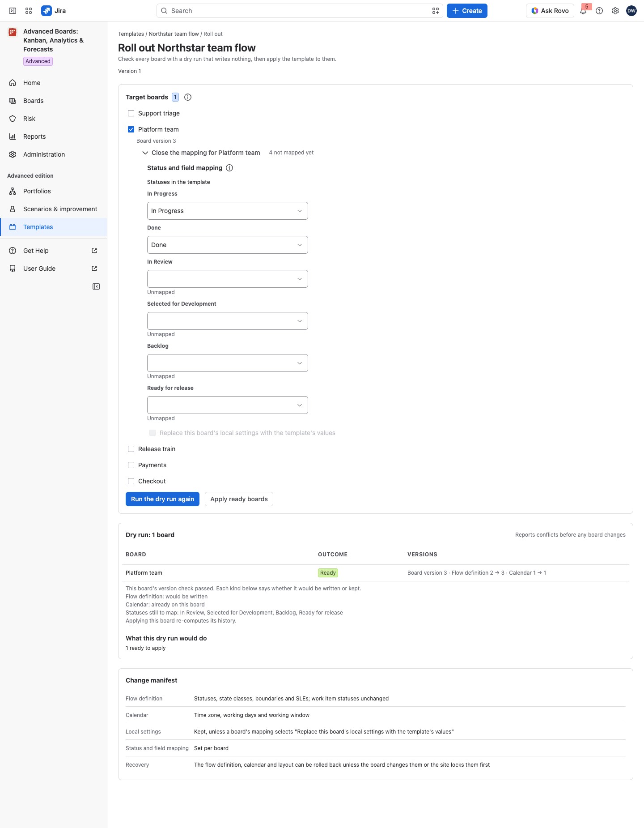The height and width of the screenshot is (828, 644).
Task: Toggle the sidebar panel icon in top bar
Action: pyautogui.click(x=13, y=11)
